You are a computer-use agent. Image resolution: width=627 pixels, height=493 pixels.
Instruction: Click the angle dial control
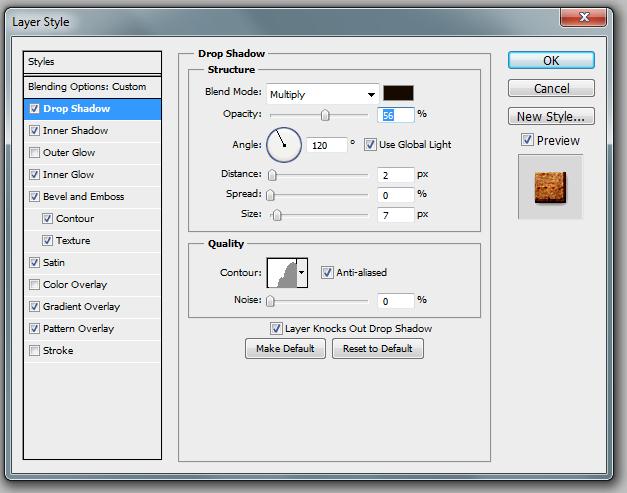[x=283, y=145]
